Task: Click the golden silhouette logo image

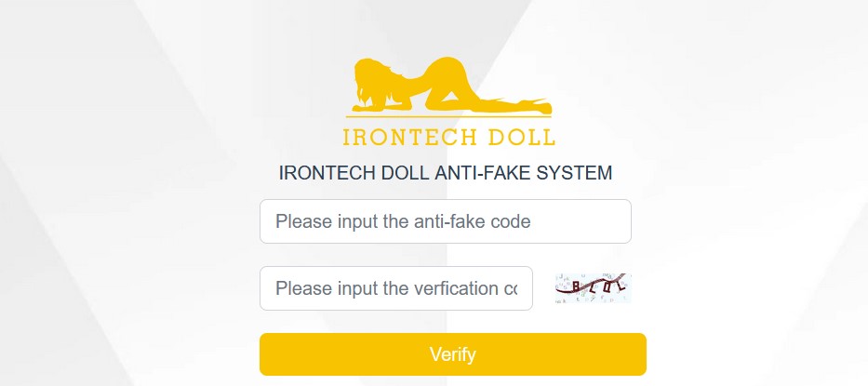Action: point(451,86)
